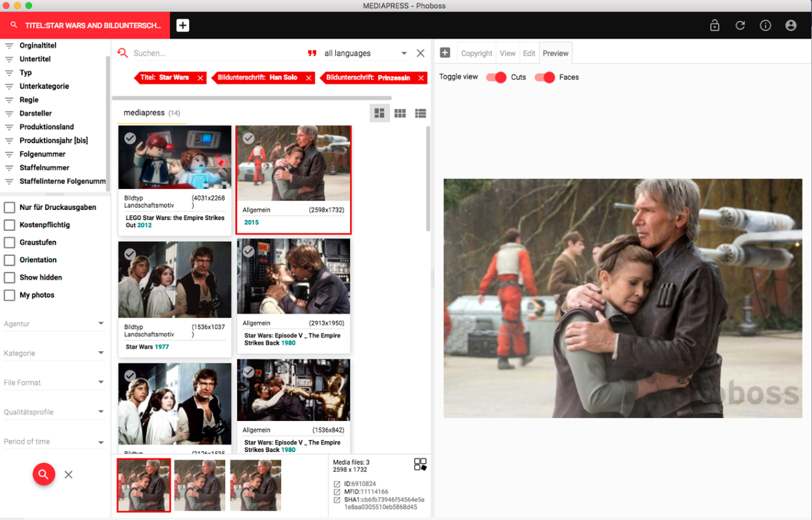Switch to list view layout
The height and width of the screenshot is (520, 812).
[420, 113]
